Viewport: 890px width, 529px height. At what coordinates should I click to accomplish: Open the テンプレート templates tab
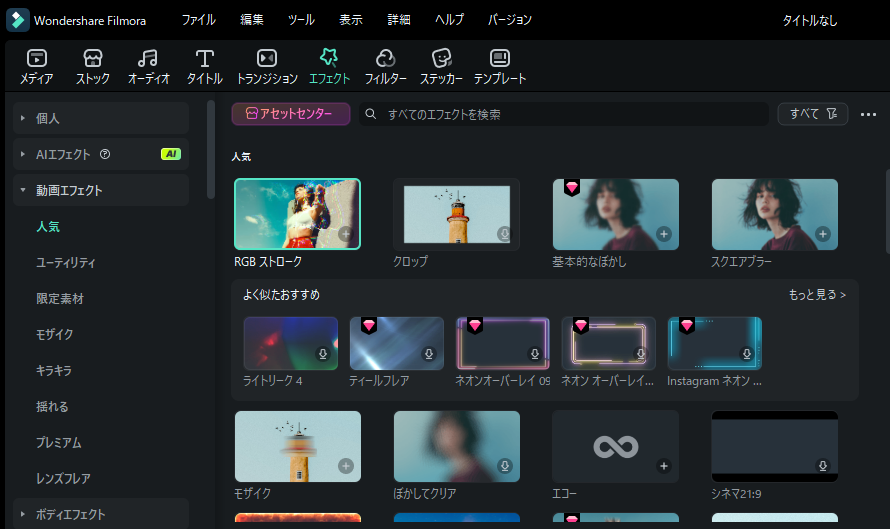point(499,67)
